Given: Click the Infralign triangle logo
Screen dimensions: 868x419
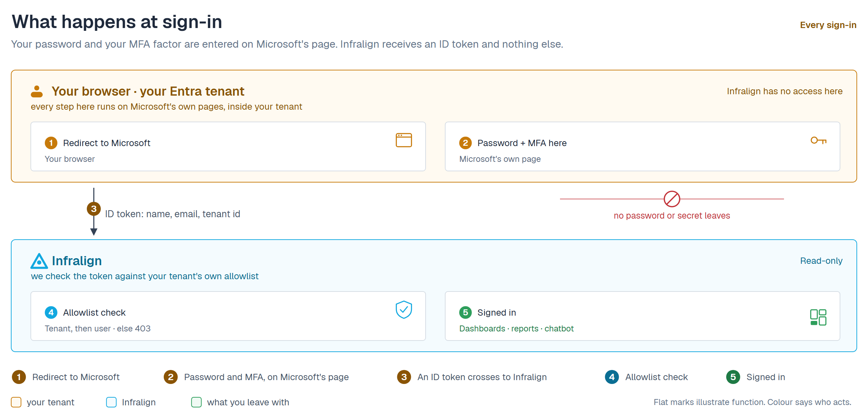Looking at the screenshot, I should [x=39, y=261].
